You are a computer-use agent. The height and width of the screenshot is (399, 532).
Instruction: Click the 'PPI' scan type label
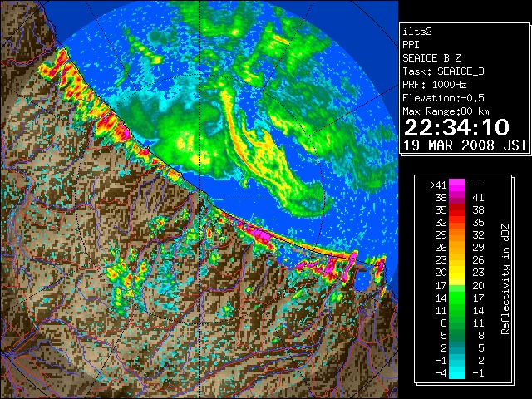411,45
